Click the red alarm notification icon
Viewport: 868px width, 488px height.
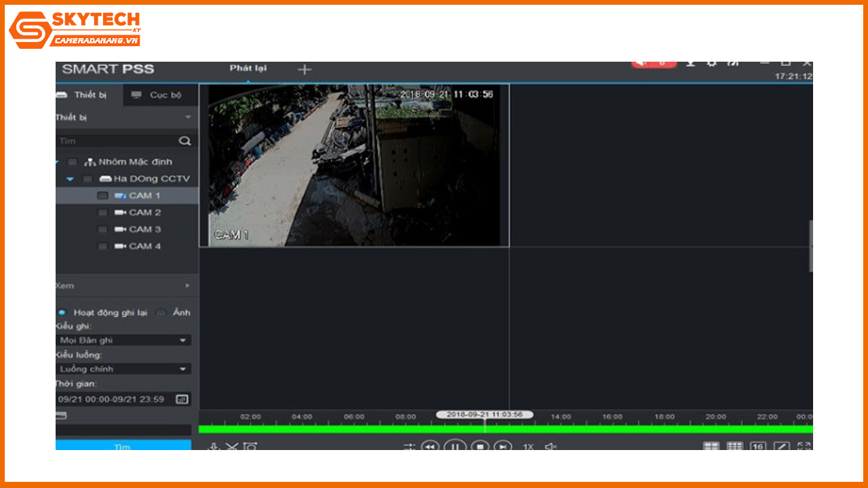pyautogui.click(x=653, y=62)
